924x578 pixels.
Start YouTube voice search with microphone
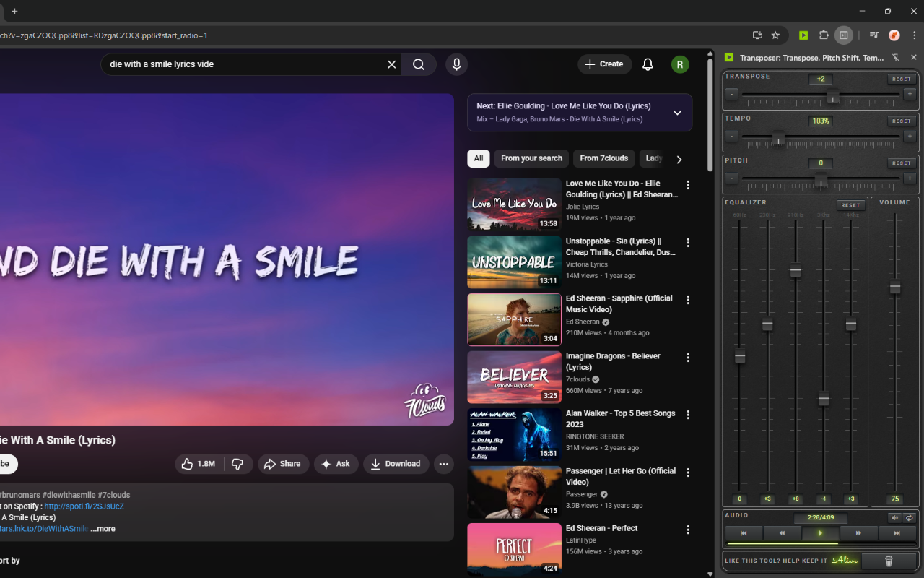click(x=456, y=64)
